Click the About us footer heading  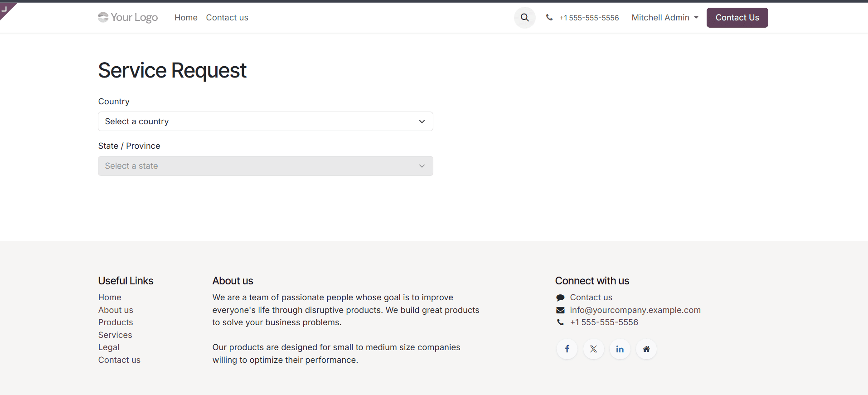233,281
